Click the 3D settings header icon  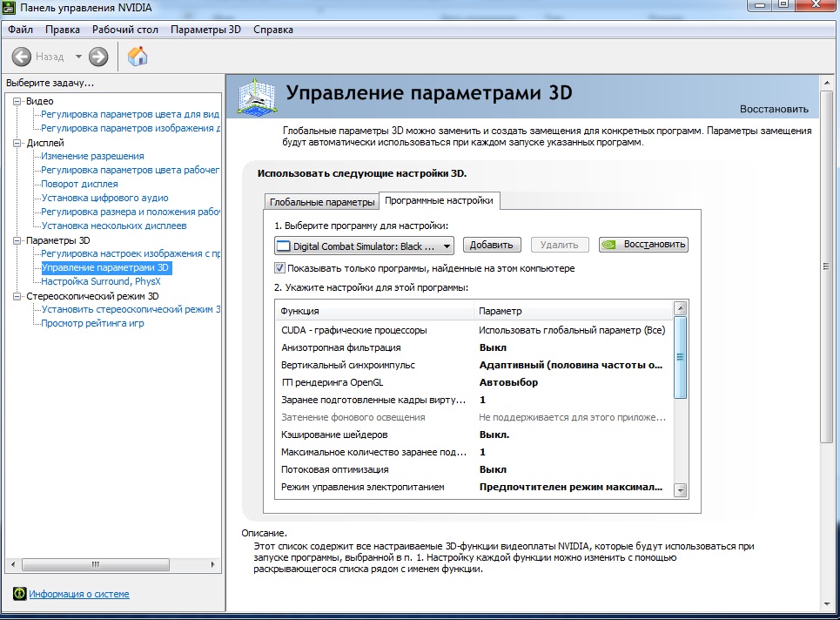tap(258, 97)
